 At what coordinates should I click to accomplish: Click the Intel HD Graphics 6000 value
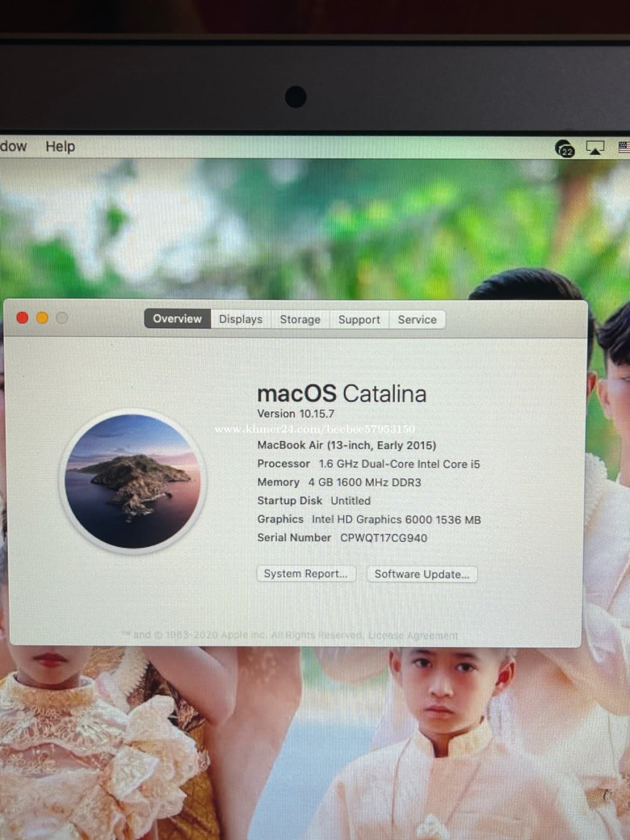(396, 520)
